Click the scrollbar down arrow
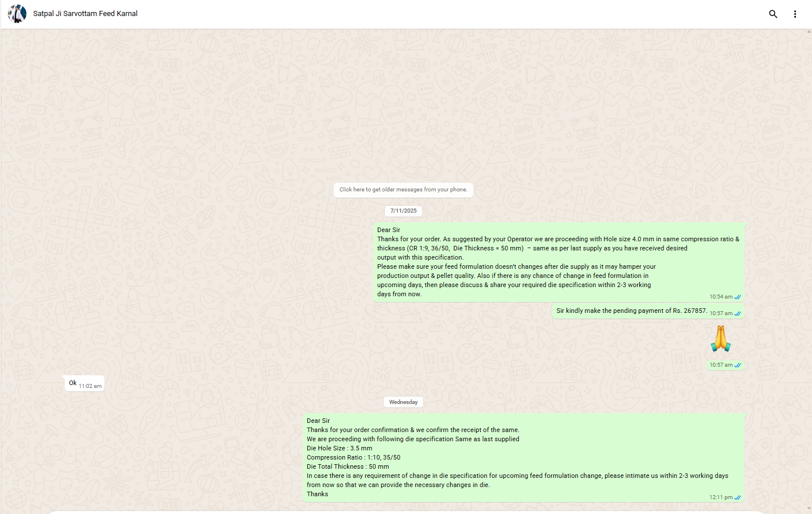812x514 pixels. pos(809,508)
